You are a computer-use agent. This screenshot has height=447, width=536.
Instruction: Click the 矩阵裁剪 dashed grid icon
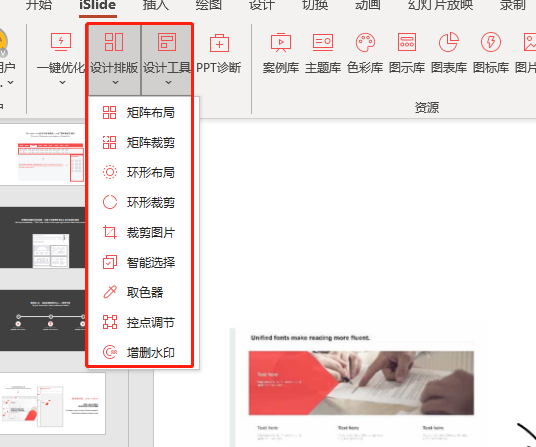(110, 143)
